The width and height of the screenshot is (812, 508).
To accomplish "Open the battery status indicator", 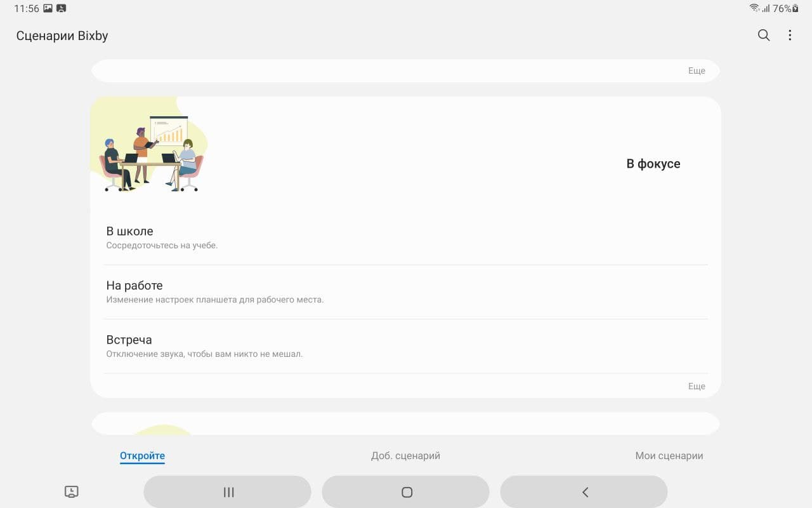I will 796,8.
